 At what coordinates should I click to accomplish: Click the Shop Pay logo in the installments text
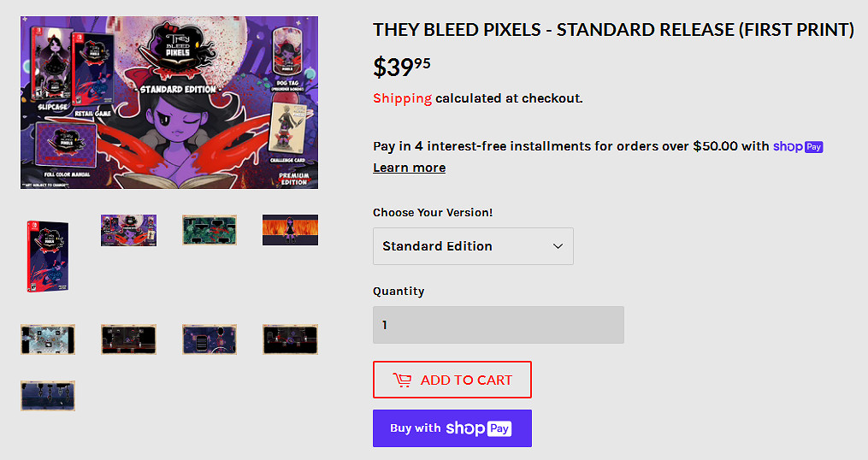(798, 146)
